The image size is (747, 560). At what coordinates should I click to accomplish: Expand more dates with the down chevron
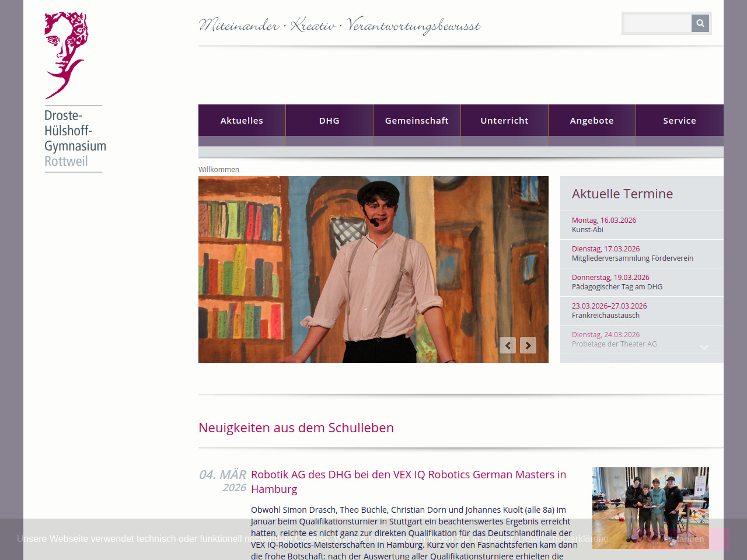click(704, 347)
